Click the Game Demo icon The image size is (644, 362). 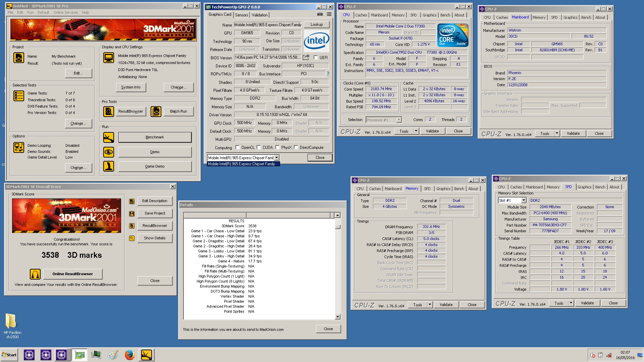click(109, 166)
